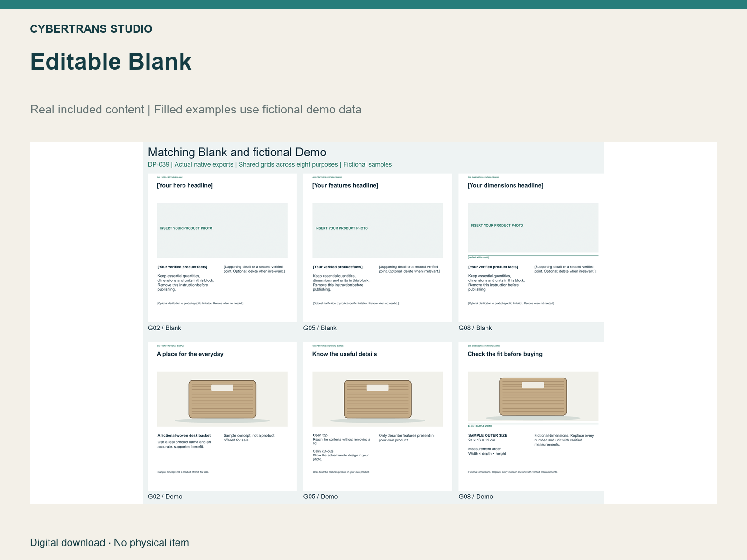Open the 'Know the useful details' demo thumbnail
Image resolution: width=747 pixels, height=560 pixels.
tap(378, 416)
